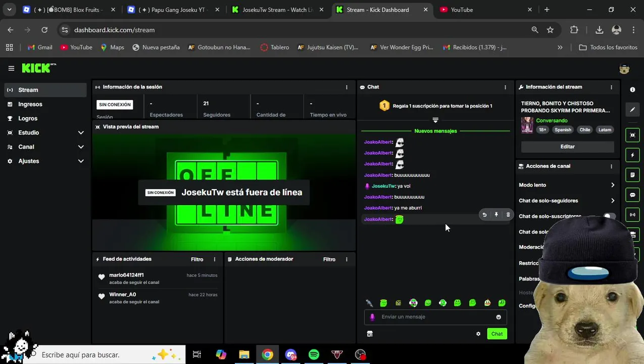The image size is (644, 364).
Task: Open the chat shop icon below input
Action: pos(370,334)
